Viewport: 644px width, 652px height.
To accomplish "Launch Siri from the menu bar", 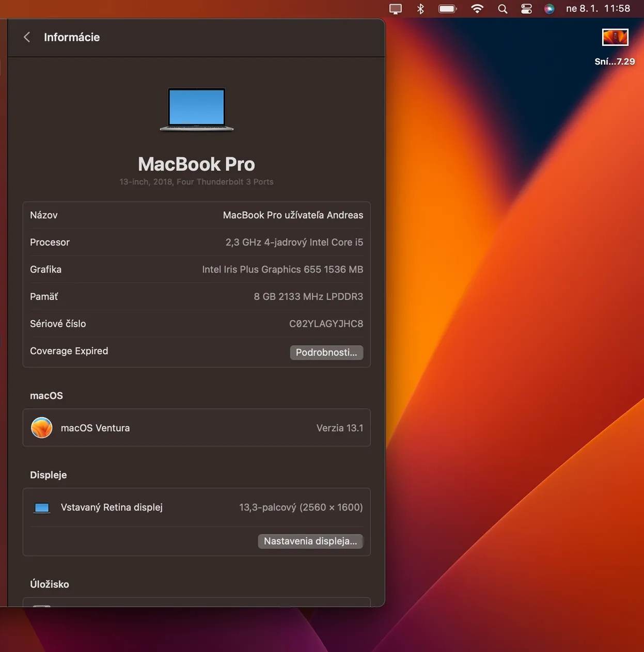I will (549, 9).
